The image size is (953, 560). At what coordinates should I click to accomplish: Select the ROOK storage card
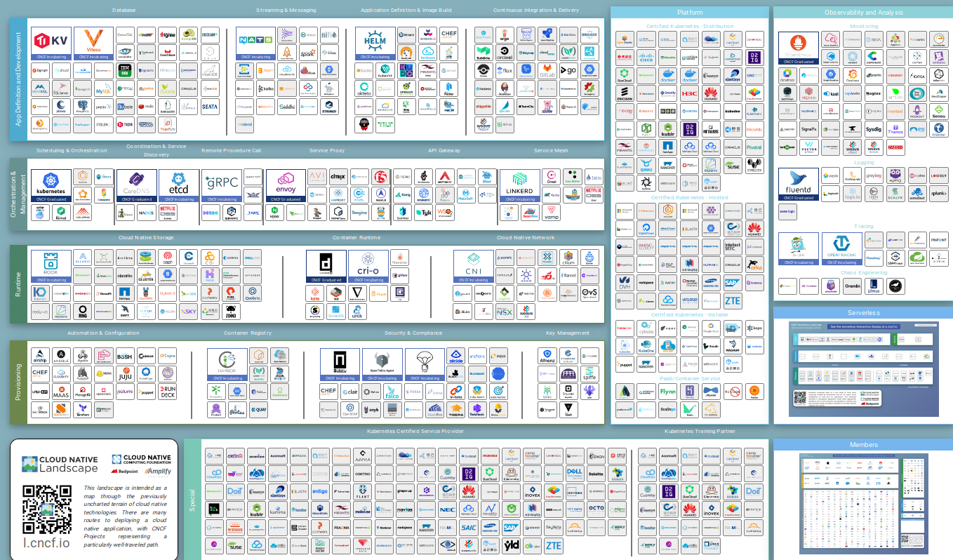coord(51,267)
